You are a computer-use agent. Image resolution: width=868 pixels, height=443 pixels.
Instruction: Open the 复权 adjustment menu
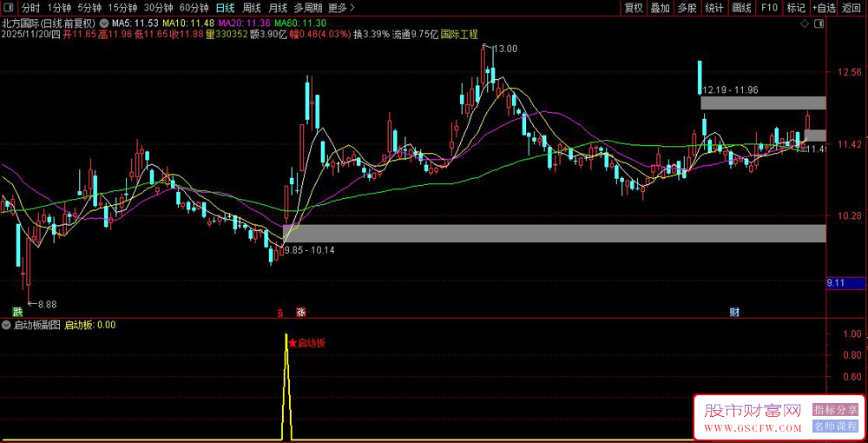pyautogui.click(x=634, y=8)
